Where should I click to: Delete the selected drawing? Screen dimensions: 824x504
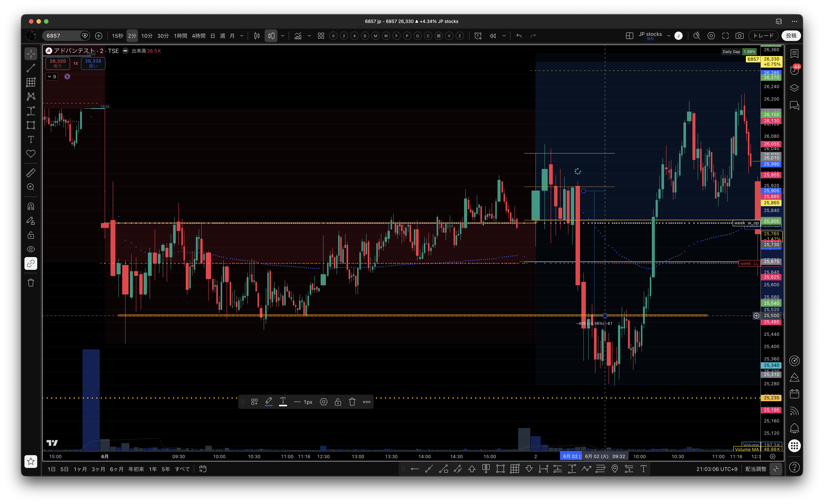(x=352, y=402)
